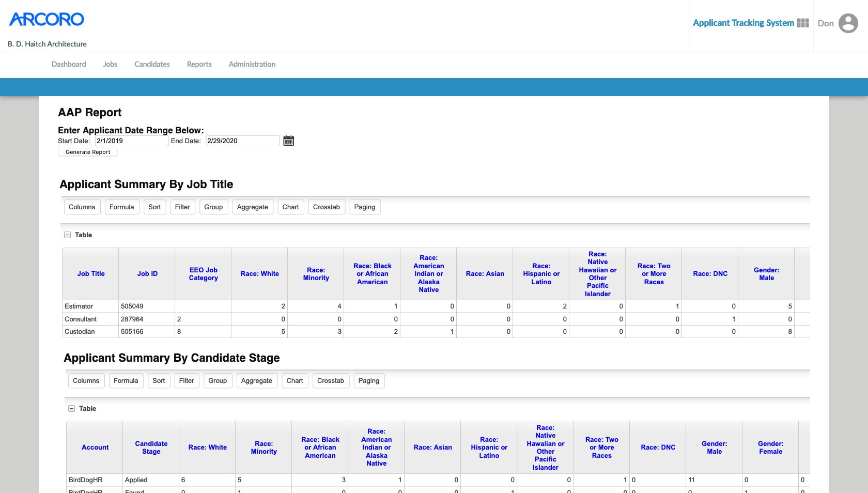
Task: Open Filter in the Job Title toolbar
Action: tap(182, 207)
